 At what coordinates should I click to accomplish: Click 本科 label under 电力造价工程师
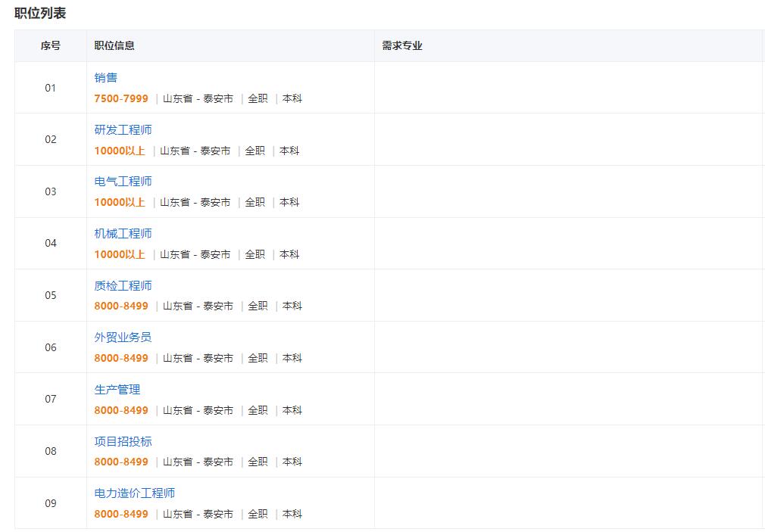coord(292,514)
